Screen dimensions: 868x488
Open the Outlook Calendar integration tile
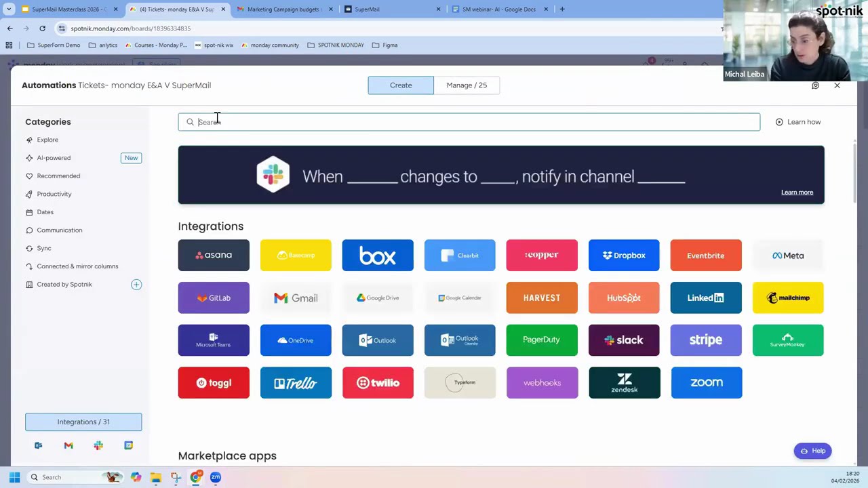click(460, 340)
